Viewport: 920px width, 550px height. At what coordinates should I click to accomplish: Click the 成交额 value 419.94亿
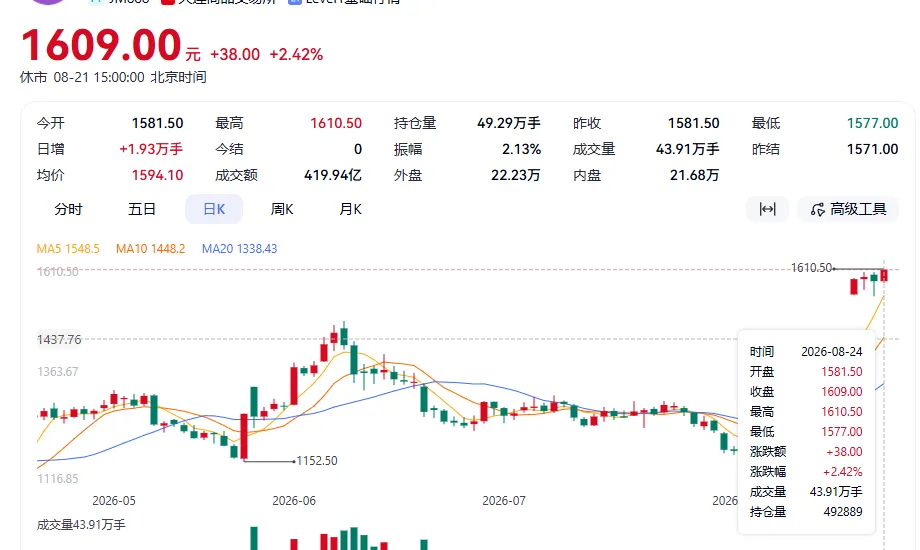(333, 175)
